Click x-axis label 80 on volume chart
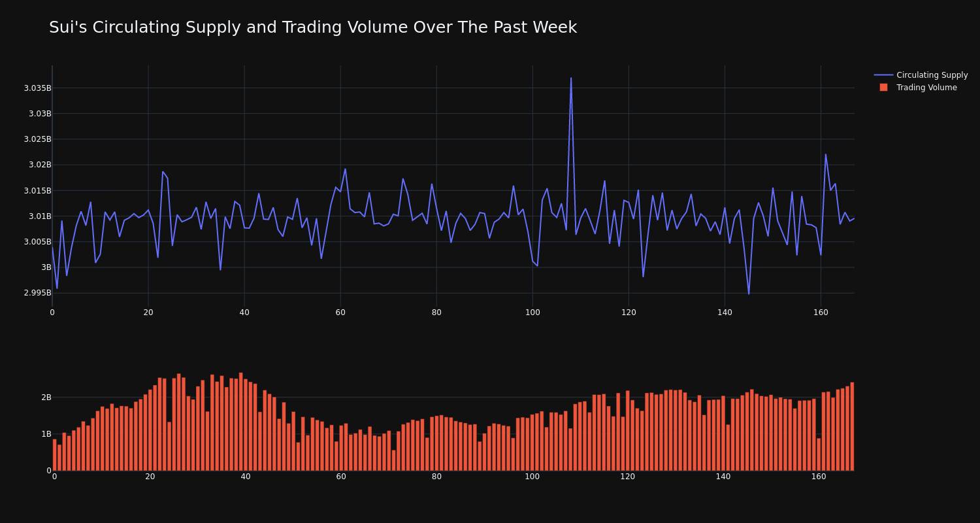Screen dimensions: 980x523 point(436,477)
